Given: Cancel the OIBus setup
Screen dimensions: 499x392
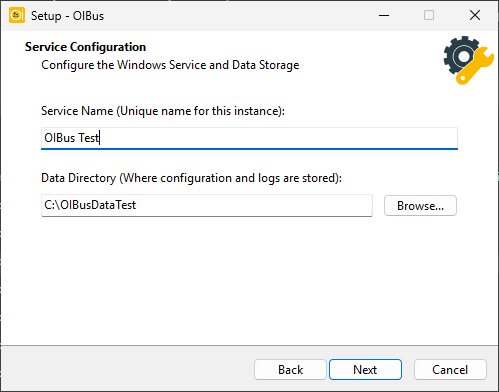Looking at the screenshot, I should click(x=450, y=370).
